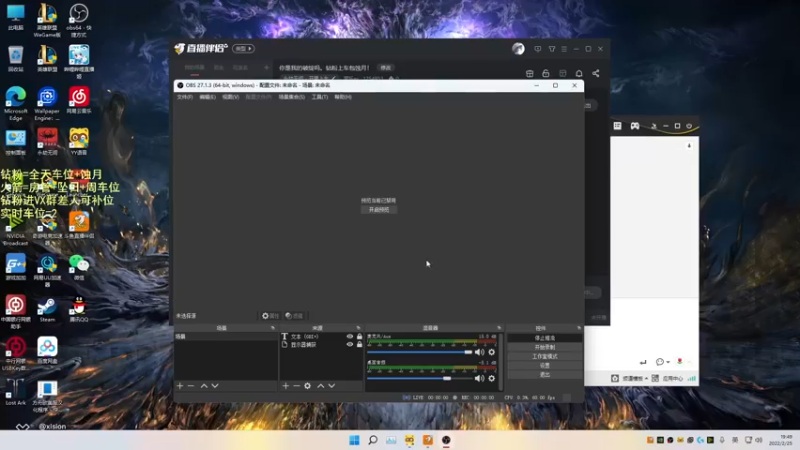Move scene up in Scenes panel
The image size is (800, 450).
(x=204, y=386)
